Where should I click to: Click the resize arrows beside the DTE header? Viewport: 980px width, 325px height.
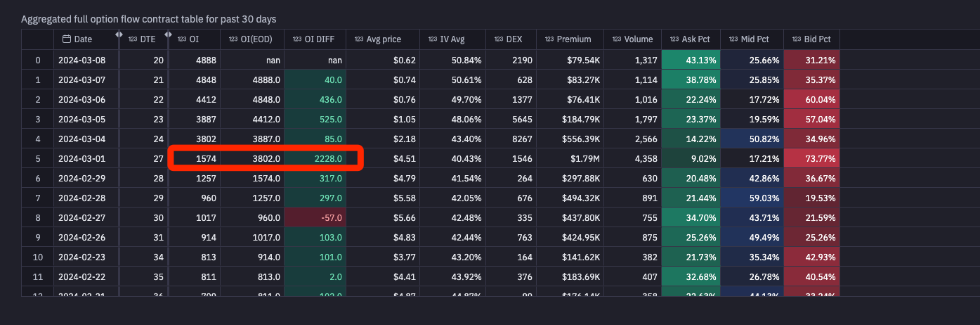(x=167, y=34)
